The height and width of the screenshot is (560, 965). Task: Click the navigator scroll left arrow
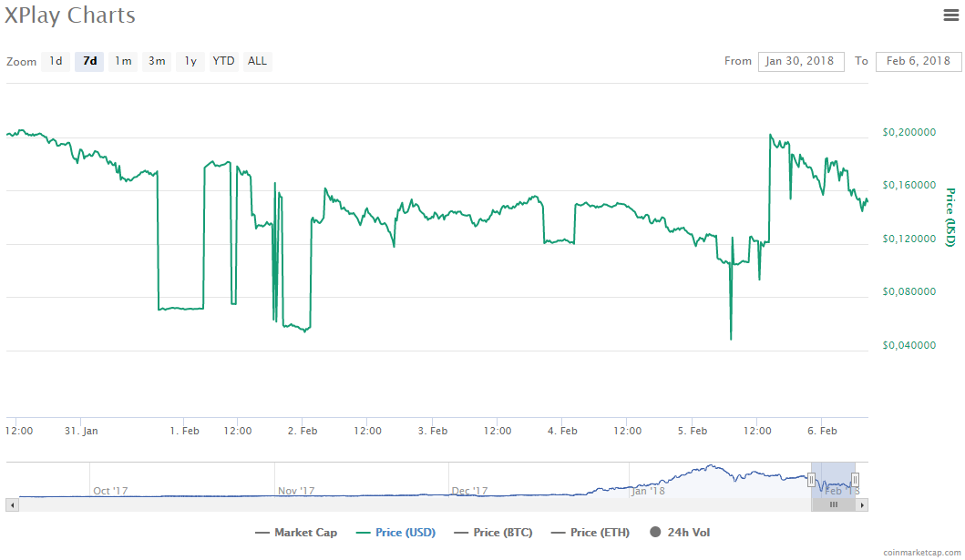click(x=13, y=505)
